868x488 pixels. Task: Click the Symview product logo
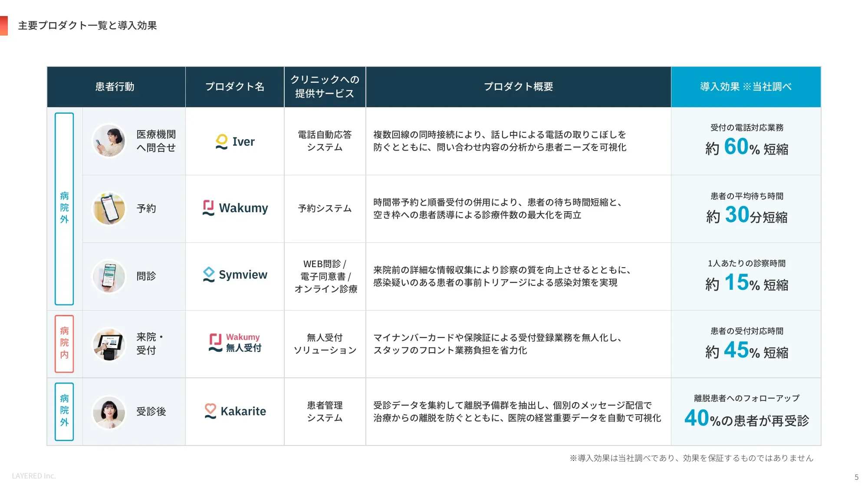click(235, 275)
